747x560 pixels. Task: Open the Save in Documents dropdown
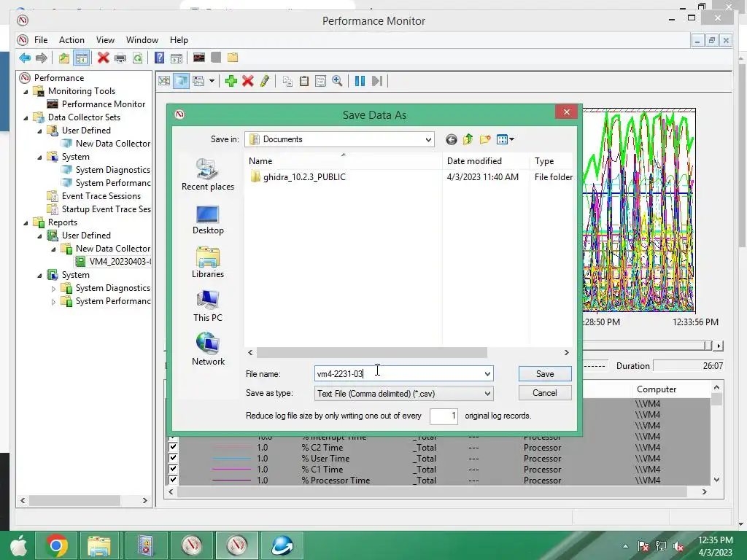coord(339,139)
